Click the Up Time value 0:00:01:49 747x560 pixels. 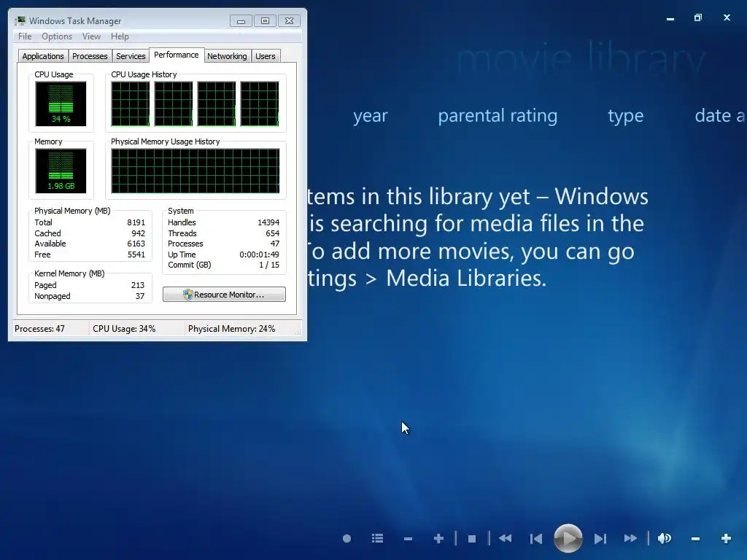259,254
